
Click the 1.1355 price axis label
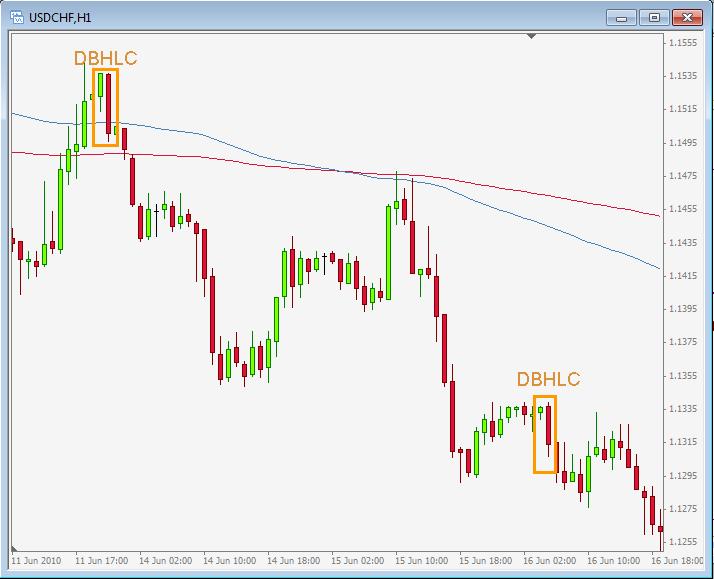click(683, 376)
